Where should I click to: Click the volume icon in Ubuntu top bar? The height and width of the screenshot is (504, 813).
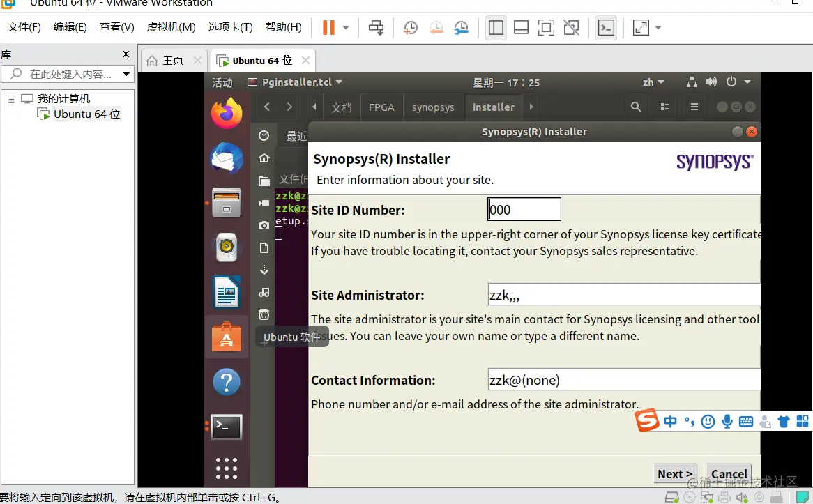pos(711,82)
